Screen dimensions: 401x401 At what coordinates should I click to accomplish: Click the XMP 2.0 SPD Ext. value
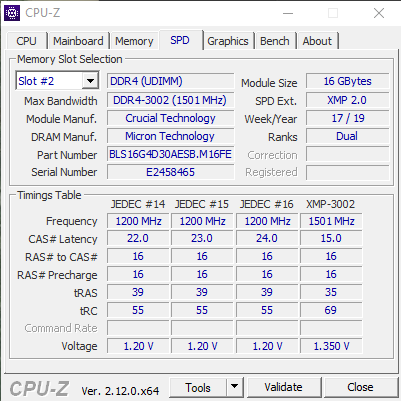coord(347,100)
